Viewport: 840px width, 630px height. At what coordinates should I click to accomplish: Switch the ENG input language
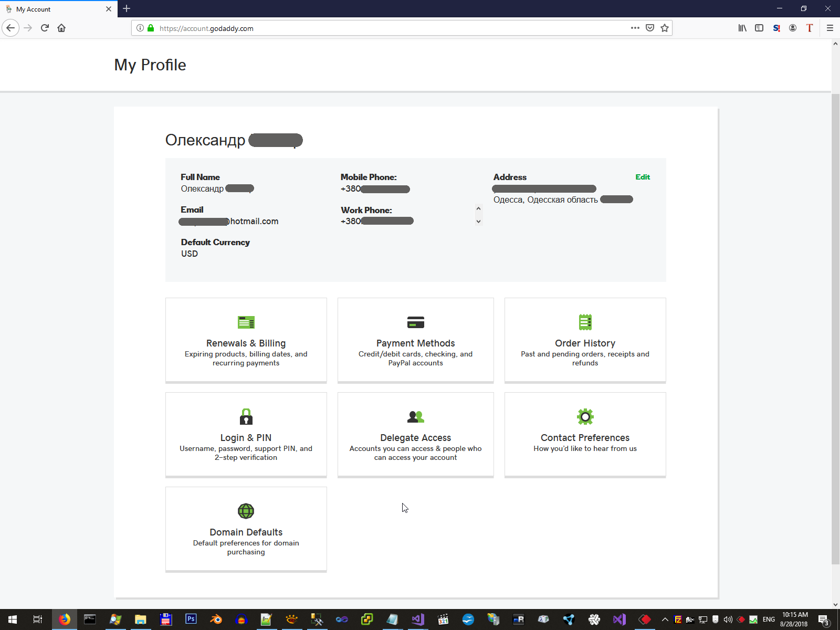coord(769,619)
